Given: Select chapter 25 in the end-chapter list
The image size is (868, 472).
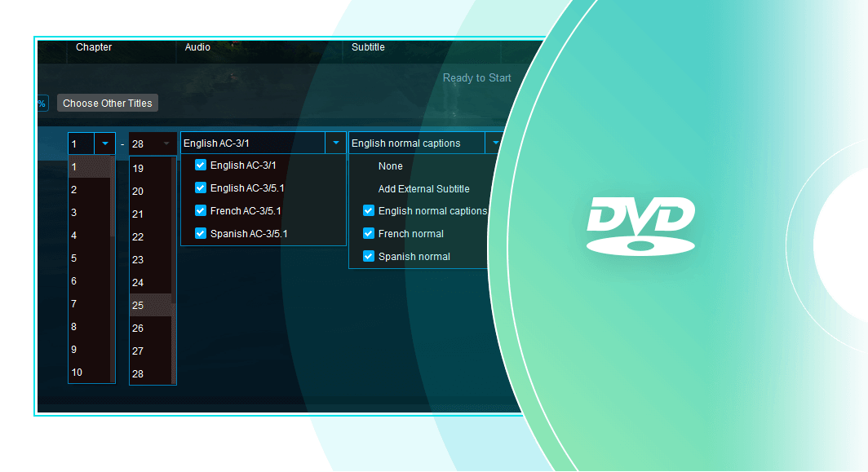Looking at the screenshot, I should coord(152,304).
